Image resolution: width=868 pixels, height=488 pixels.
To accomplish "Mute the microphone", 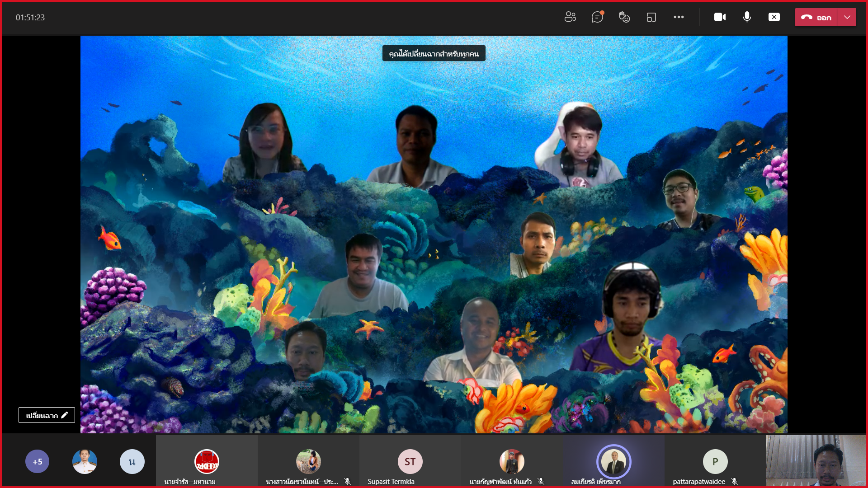I will pos(747,17).
